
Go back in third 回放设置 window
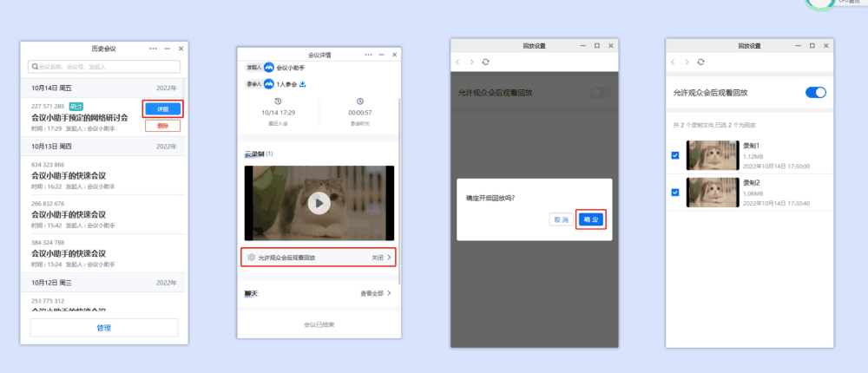click(x=457, y=62)
